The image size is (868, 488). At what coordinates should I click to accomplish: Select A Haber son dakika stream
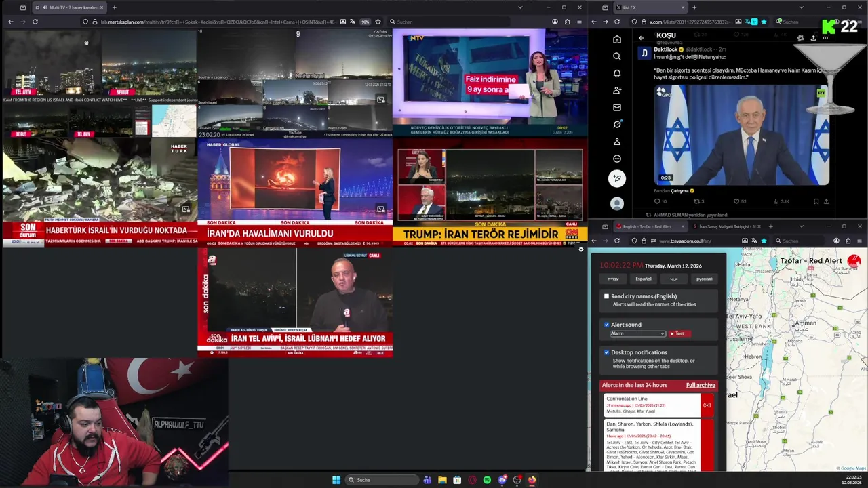point(295,302)
